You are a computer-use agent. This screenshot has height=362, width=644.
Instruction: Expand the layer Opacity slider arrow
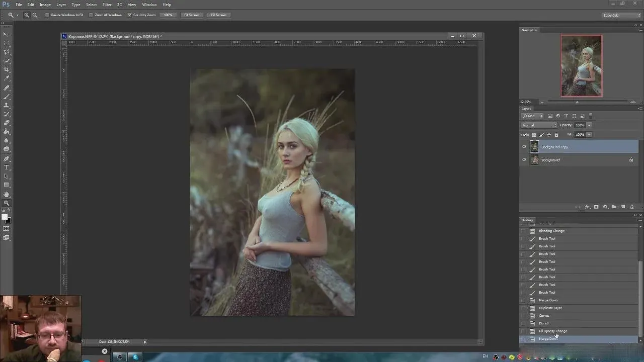coord(589,125)
